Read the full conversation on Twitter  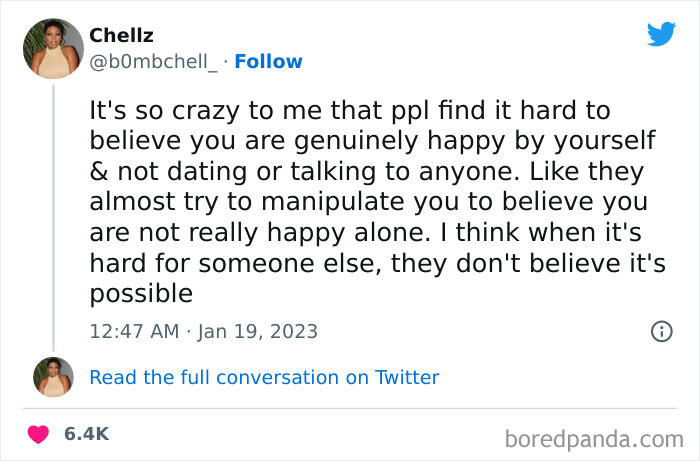point(264,377)
